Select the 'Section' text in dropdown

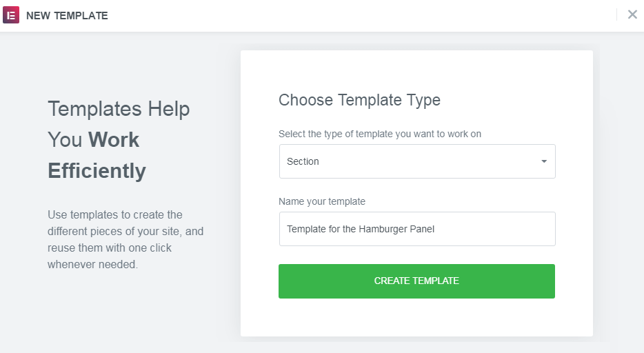[x=303, y=161]
